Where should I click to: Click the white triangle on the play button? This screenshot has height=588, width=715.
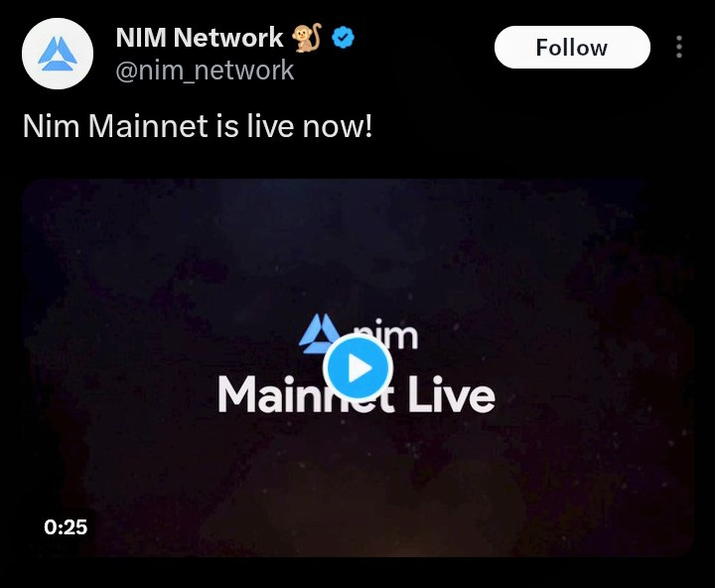click(360, 368)
